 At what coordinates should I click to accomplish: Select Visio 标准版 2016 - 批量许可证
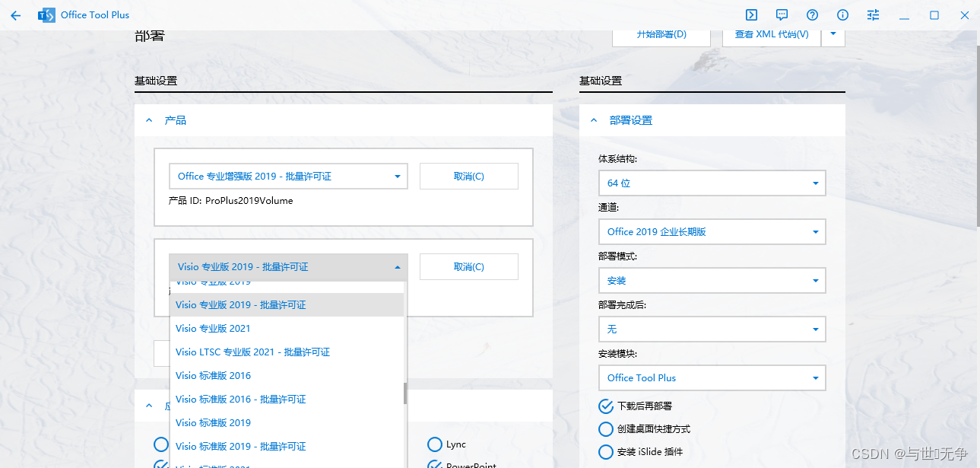click(x=287, y=399)
